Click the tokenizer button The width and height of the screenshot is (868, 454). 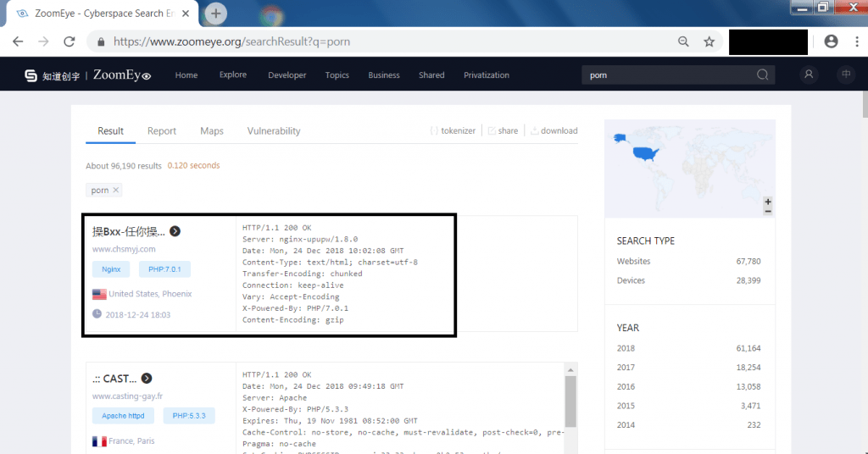[453, 130]
